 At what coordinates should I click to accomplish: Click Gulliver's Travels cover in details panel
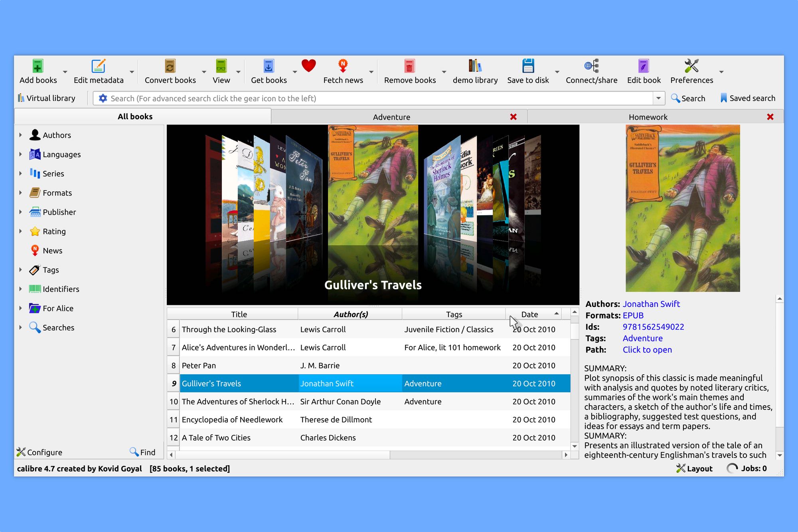[x=683, y=208]
